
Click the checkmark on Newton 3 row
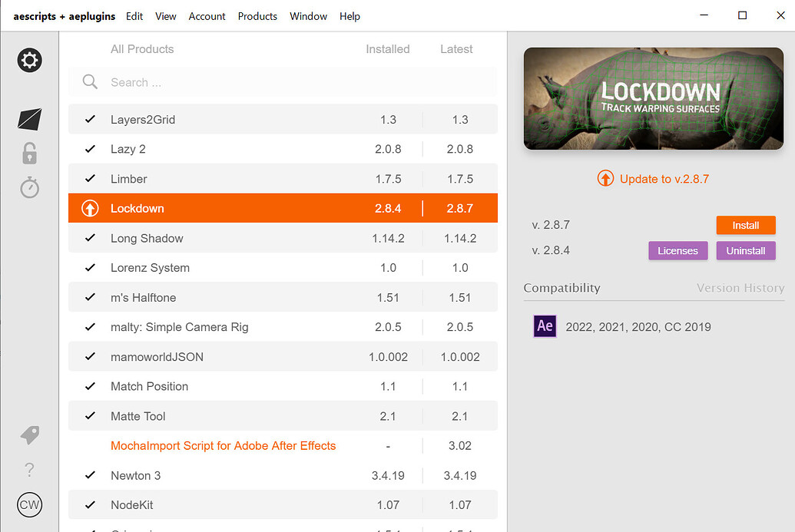click(x=90, y=474)
